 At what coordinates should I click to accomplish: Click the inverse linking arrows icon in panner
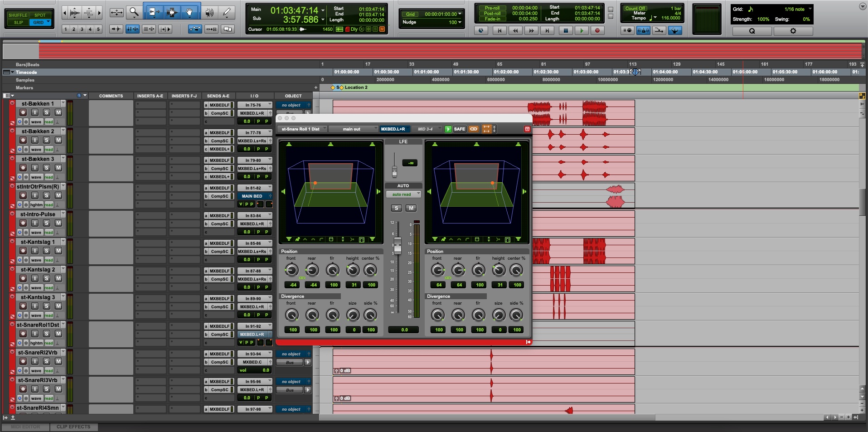coord(486,129)
